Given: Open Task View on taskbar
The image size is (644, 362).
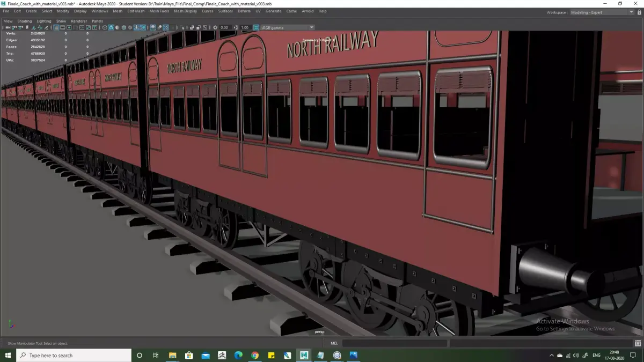Looking at the screenshot, I should tap(156, 355).
